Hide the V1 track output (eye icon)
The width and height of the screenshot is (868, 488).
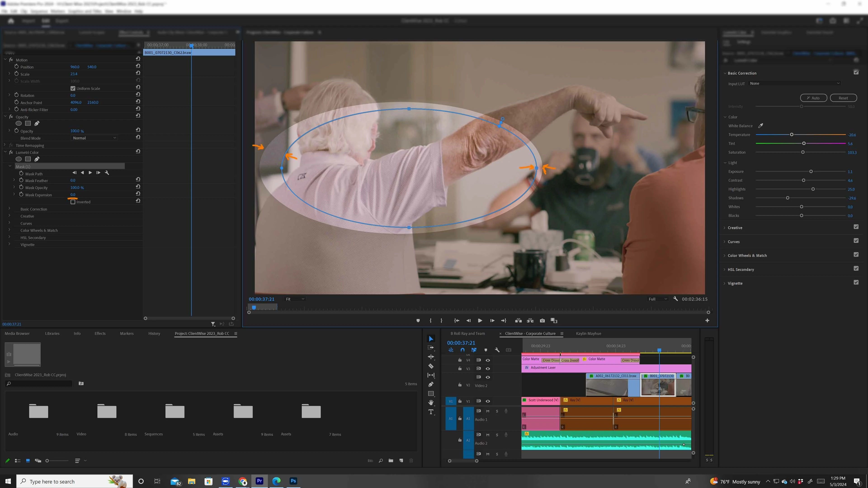click(488, 401)
